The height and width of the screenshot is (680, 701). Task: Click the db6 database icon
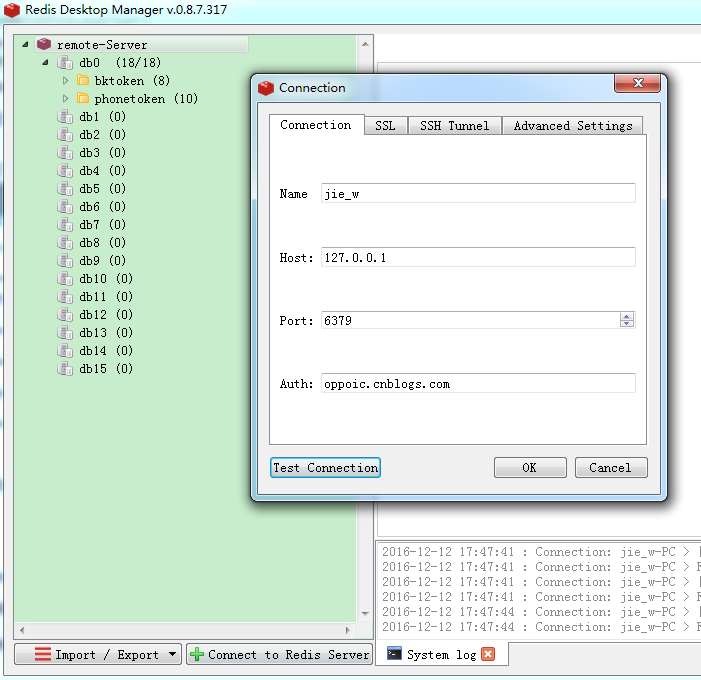point(65,207)
